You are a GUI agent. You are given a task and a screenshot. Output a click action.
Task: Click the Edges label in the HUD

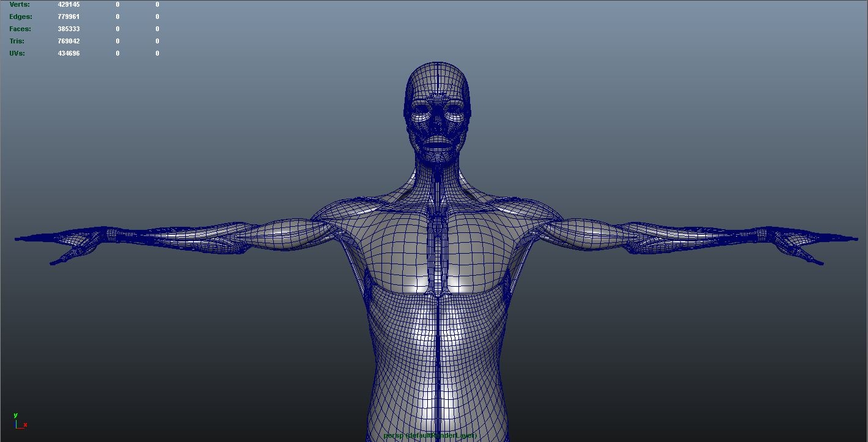(20, 17)
